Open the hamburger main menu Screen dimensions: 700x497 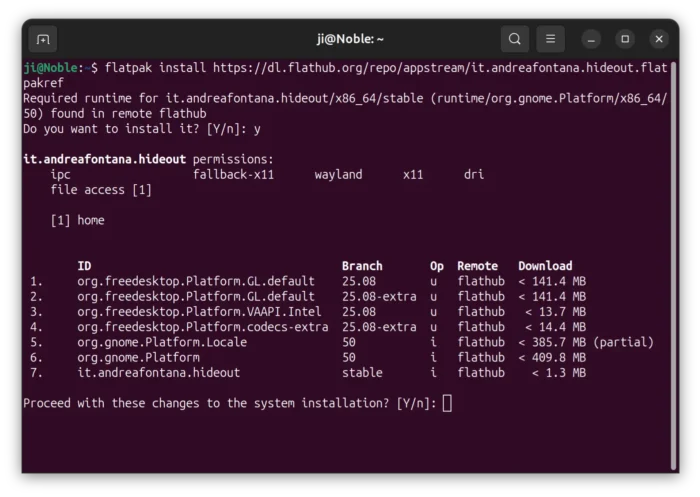coord(550,39)
